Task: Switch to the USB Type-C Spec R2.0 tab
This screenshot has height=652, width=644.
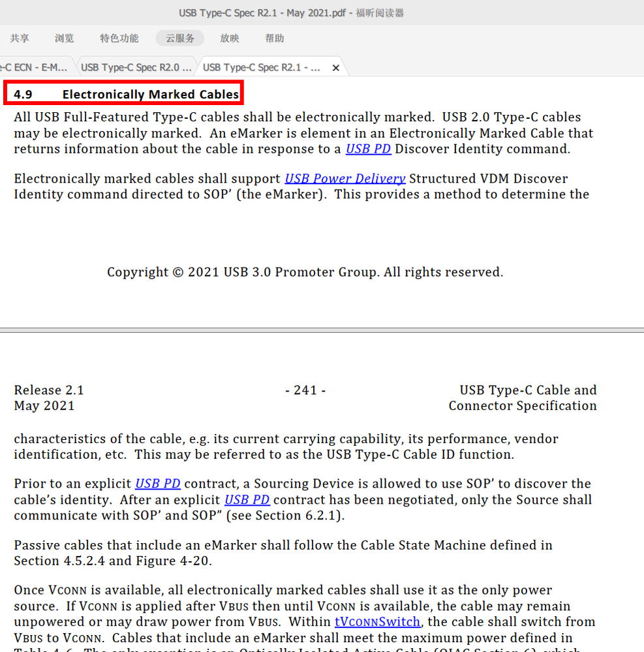Action: [136, 67]
